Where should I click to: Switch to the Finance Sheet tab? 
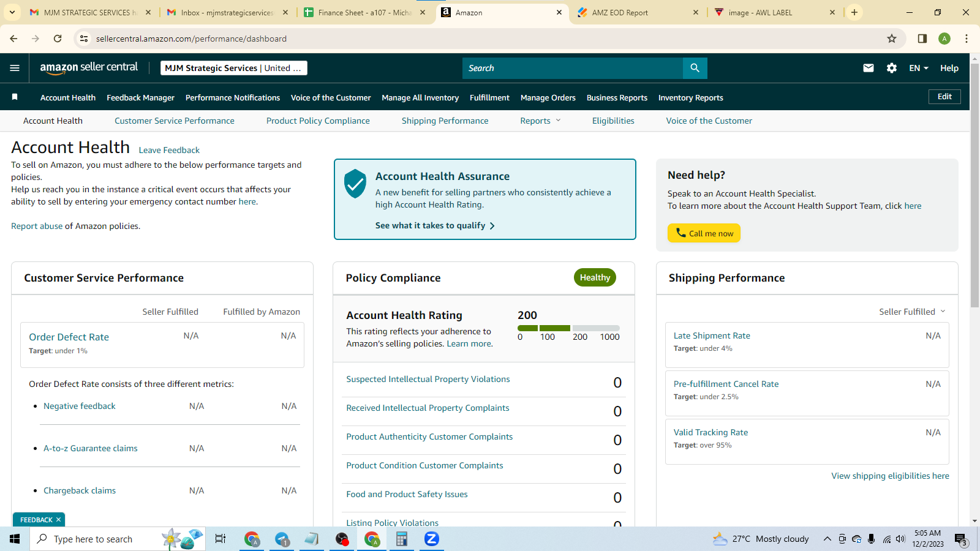[x=365, y=12]
